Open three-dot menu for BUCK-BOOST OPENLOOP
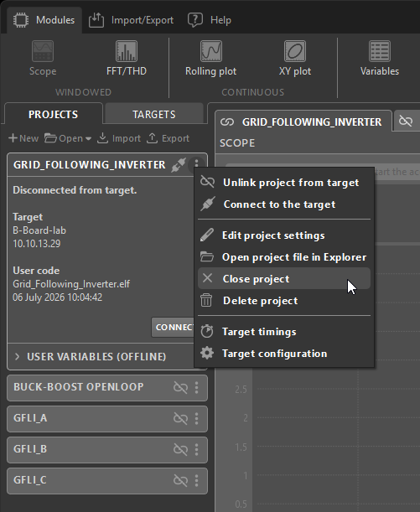 tap(197, 388)
